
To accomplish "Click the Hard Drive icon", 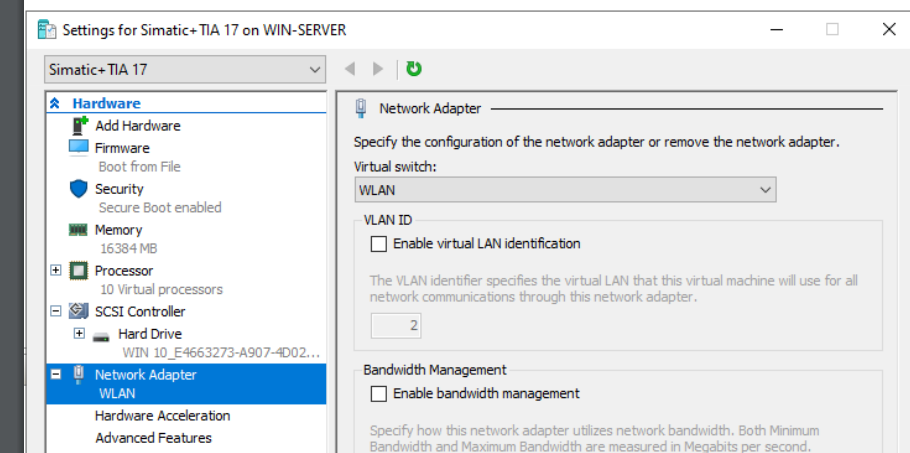I will click(x=100, y=334).
